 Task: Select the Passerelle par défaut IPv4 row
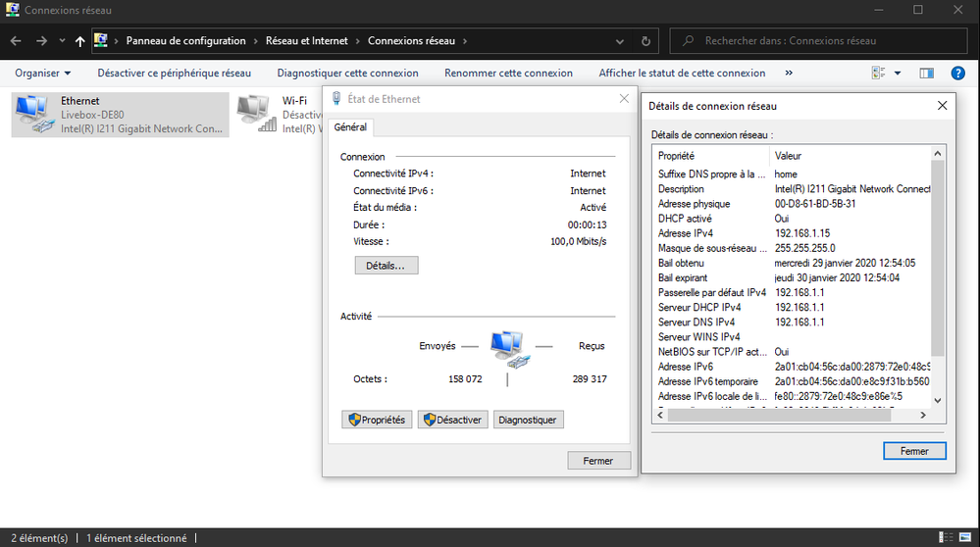pyautogui.click(x=792, y=292)
